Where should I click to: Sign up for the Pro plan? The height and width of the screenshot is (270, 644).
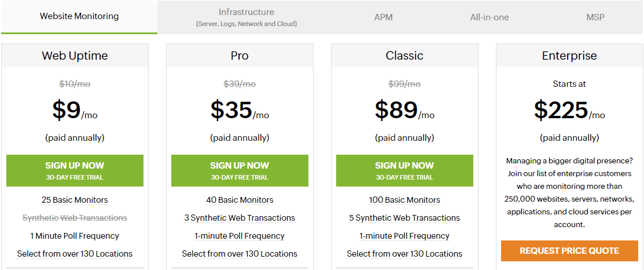(x=240, y=170)
